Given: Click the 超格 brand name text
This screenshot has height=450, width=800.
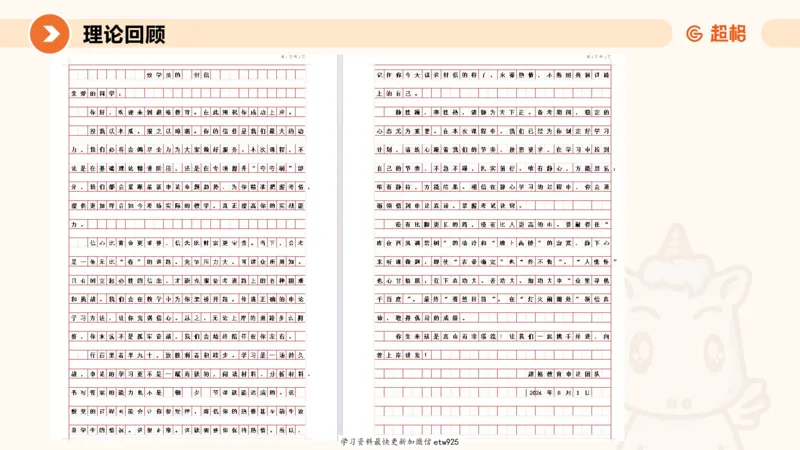Looking at the screenshot, I should point(728,34).
